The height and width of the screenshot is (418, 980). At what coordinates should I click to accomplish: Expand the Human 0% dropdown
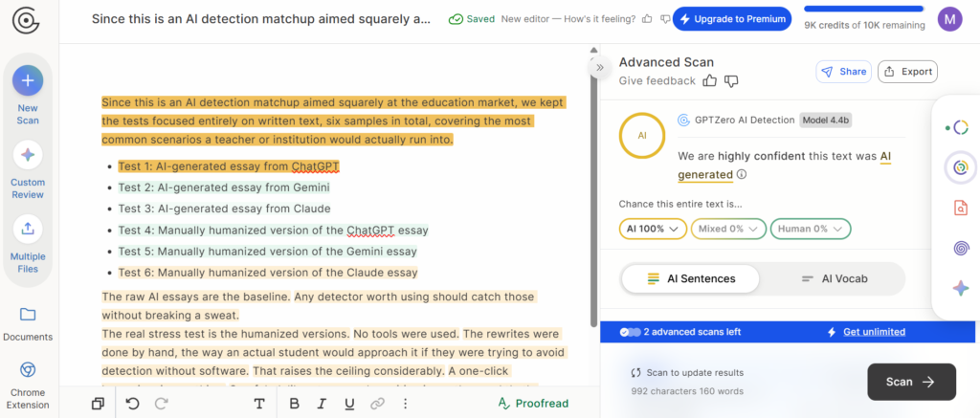tap(810, 229)
